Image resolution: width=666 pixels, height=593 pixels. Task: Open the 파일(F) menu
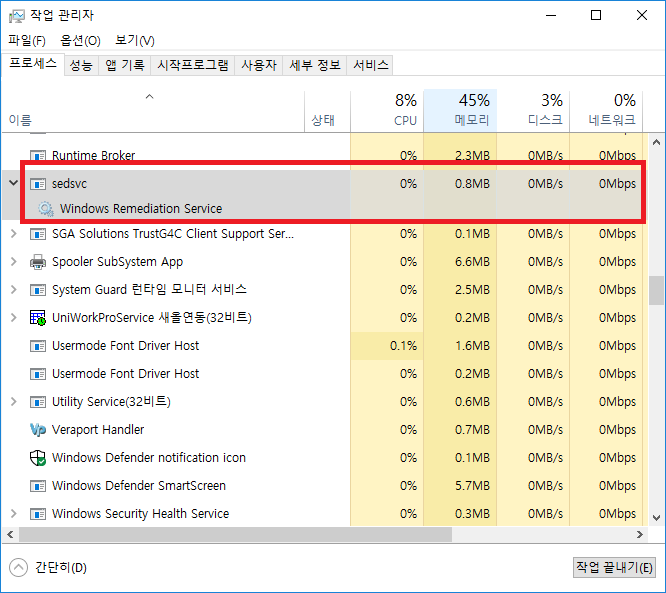pyautogui.click(x=27, y=41)
